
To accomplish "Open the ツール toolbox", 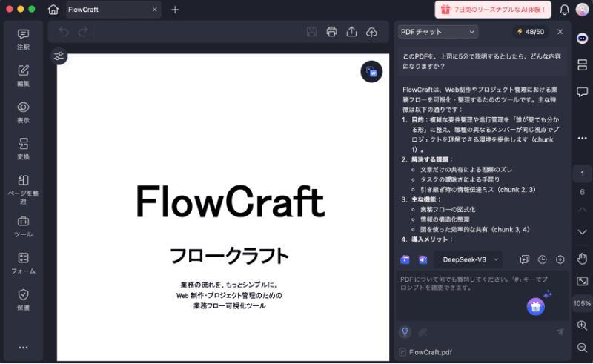I will (x=23, y=227).
